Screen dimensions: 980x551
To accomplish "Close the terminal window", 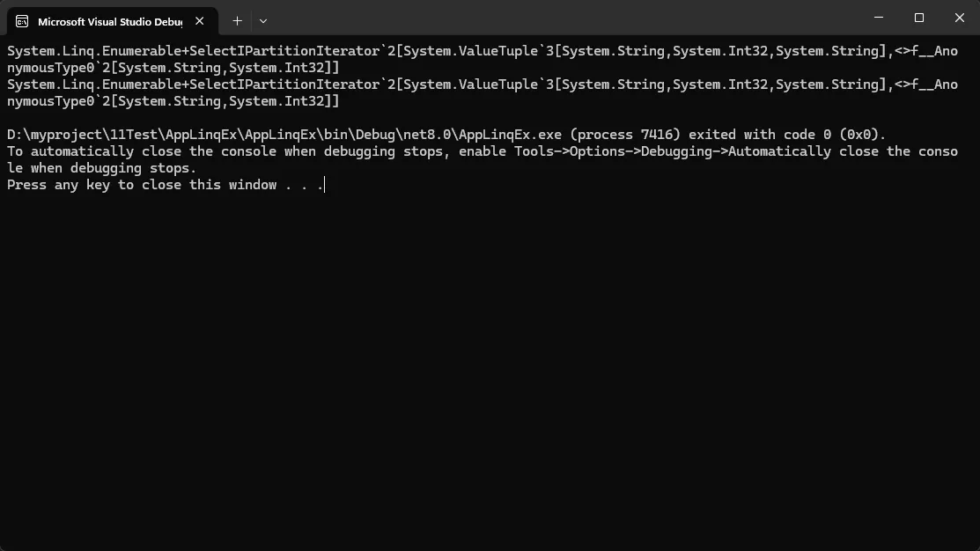I will point(960,18).
